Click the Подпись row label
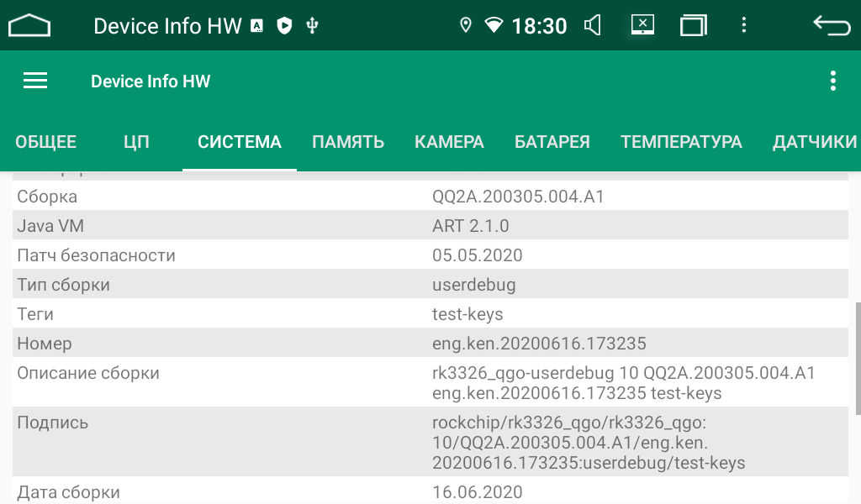This screenshot has height=504, width=861. click(x=53, y=423)
